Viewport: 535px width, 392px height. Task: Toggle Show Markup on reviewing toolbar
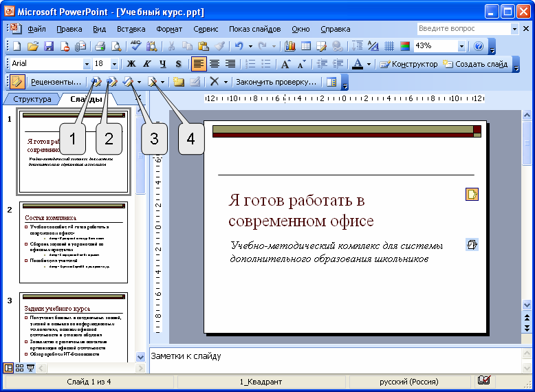(17, 82)
